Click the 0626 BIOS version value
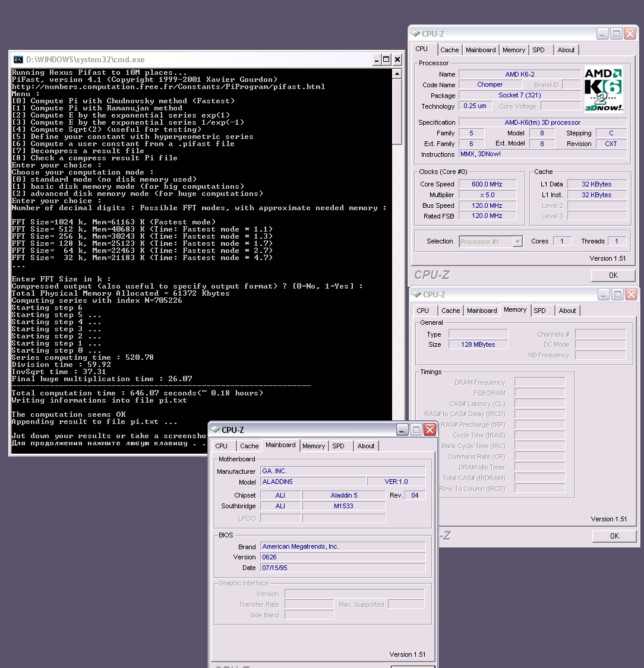Screen dimensions: 644x668 point(343,557)
